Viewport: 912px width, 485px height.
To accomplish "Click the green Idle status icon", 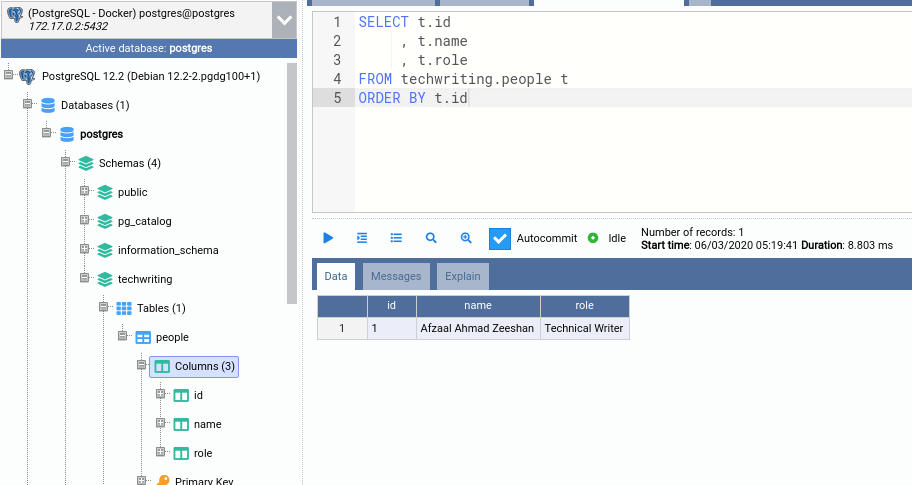I will point(593,238).
